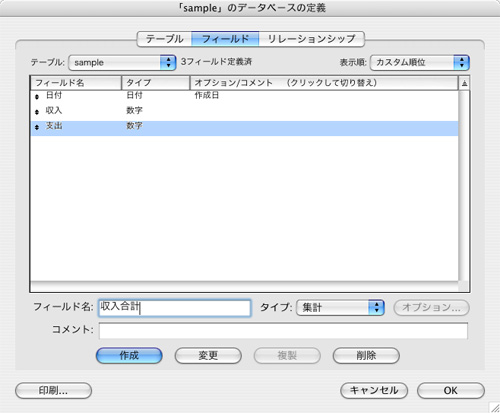Switch to the テーブル tab
This screenshot has height=413, width=500.
164,39
